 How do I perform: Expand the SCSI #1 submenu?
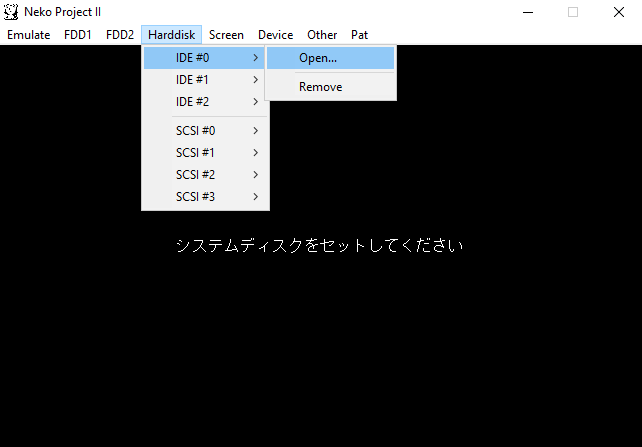pyautogui.click(x=204, y=153)
